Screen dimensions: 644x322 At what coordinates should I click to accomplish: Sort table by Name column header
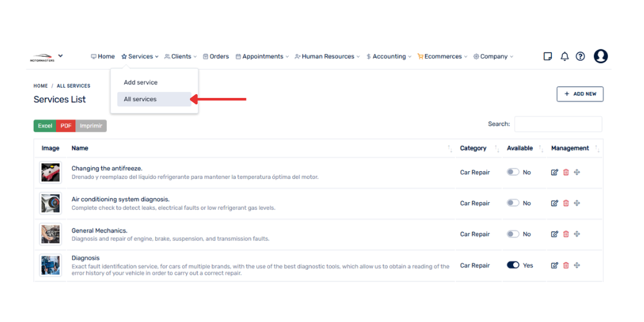[80, 148]
